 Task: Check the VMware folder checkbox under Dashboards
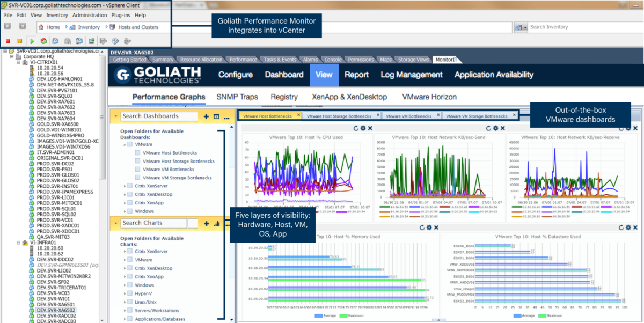tap(129, 144)
